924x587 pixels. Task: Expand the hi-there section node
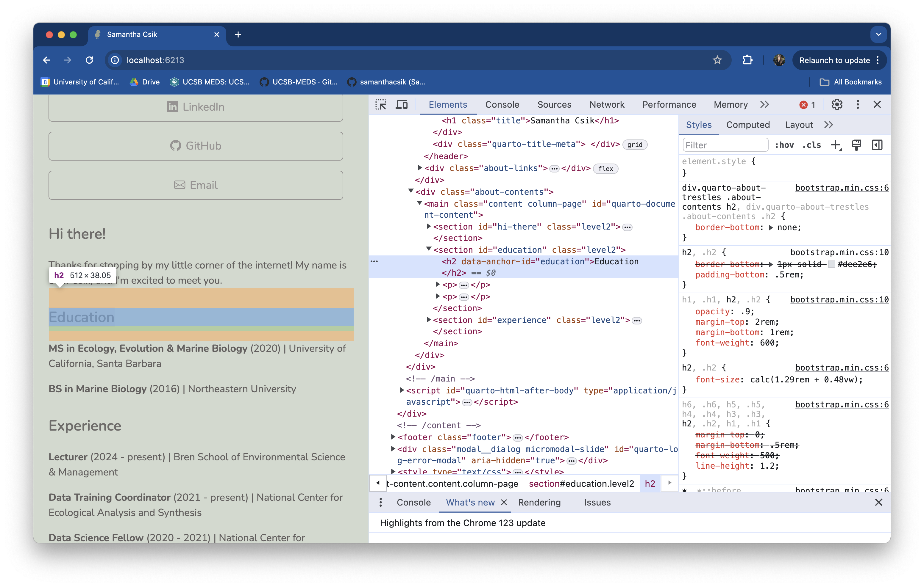point(429,227)
